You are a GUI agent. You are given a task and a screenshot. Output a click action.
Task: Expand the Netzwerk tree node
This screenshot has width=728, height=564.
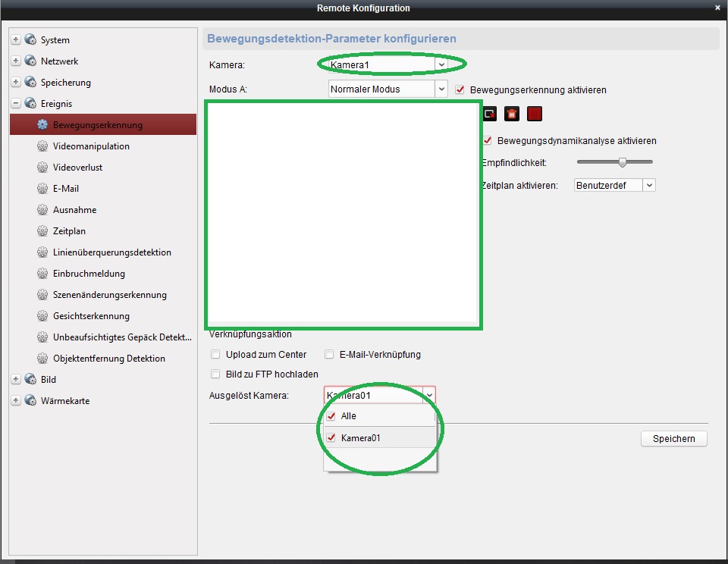pyautogui.click(x=16, y=61)
